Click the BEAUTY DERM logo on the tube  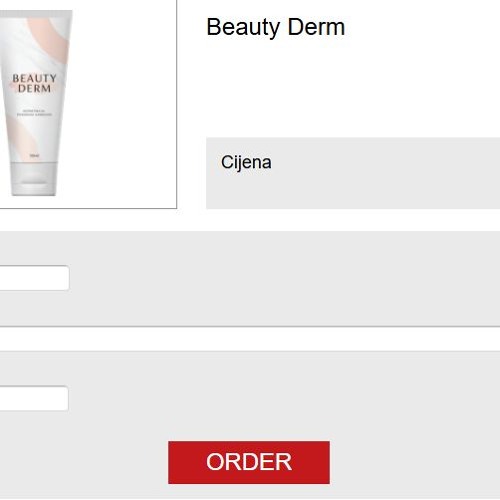tap(34, 83)
